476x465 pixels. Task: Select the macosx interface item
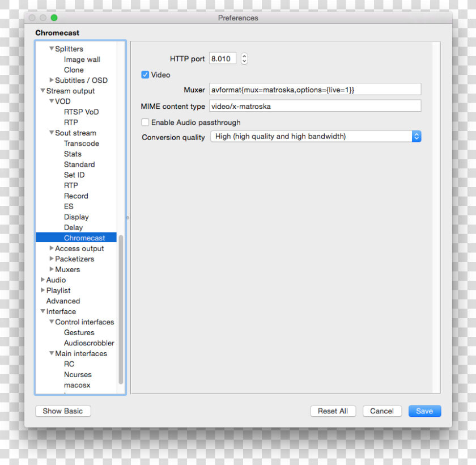[x=77, y=385]
